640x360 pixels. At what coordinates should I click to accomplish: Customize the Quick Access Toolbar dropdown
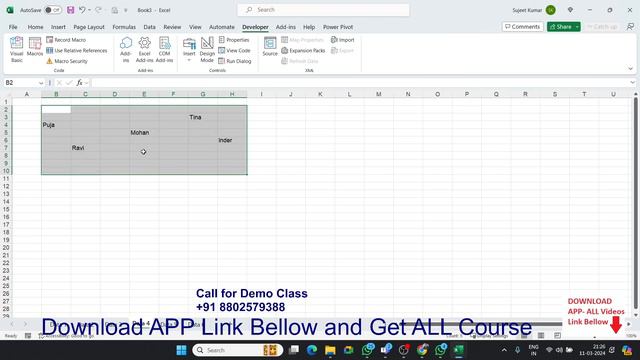[126, 10]
